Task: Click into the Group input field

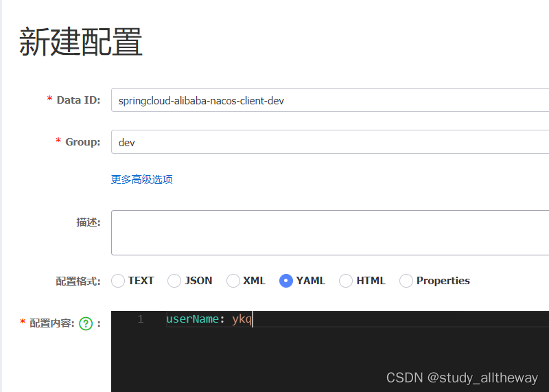Action: [330, 142]
